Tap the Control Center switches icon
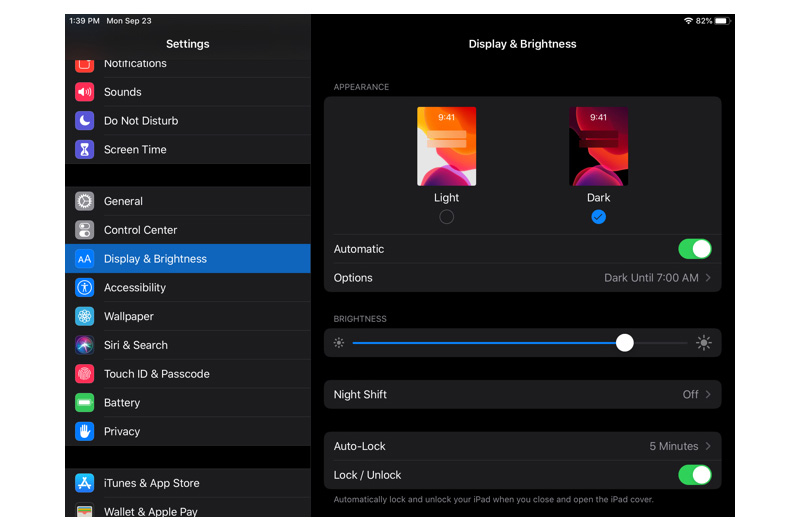 (x=85, y=230)
